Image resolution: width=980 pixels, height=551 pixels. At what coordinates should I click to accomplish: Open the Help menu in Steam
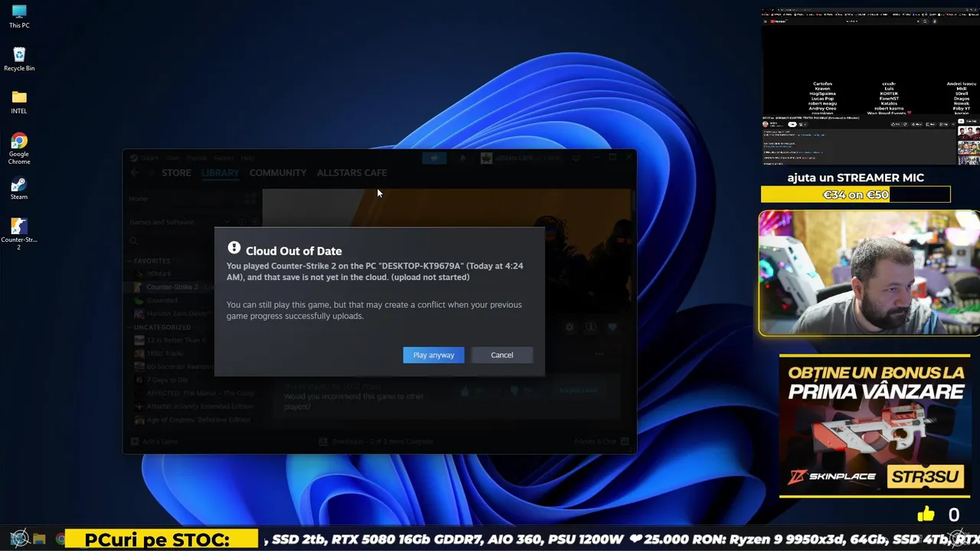click(x=247, y=158)
